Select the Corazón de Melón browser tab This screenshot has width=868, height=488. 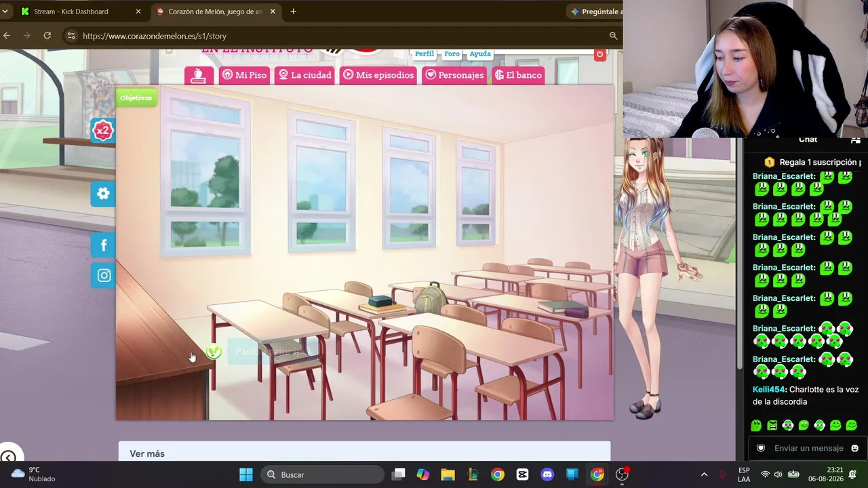tap(216, 12)
